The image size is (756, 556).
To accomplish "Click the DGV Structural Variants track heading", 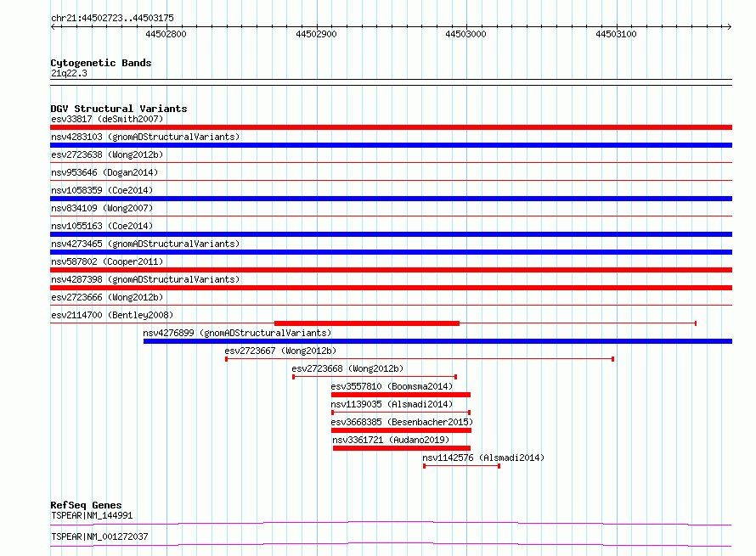I will point(119,109).
